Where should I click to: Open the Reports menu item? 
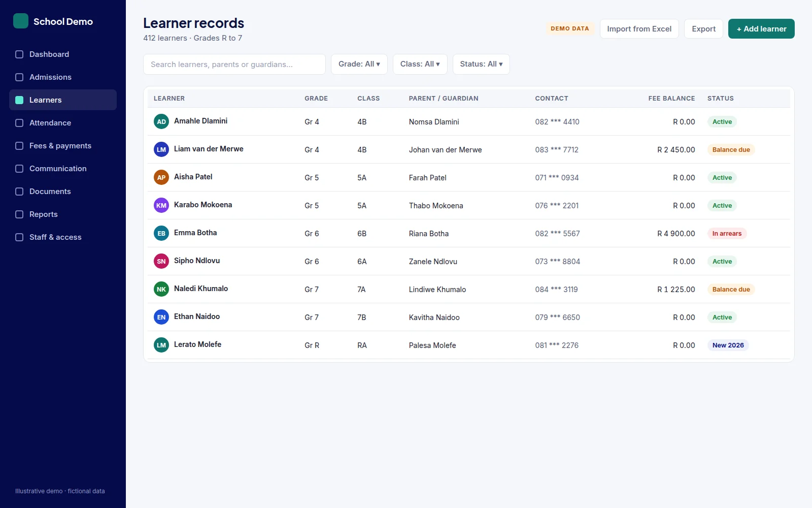tap(63, 214)
